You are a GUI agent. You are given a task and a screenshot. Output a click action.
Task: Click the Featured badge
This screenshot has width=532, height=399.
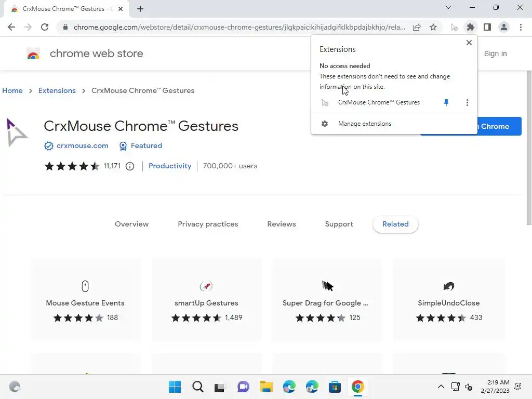point(141,145)
